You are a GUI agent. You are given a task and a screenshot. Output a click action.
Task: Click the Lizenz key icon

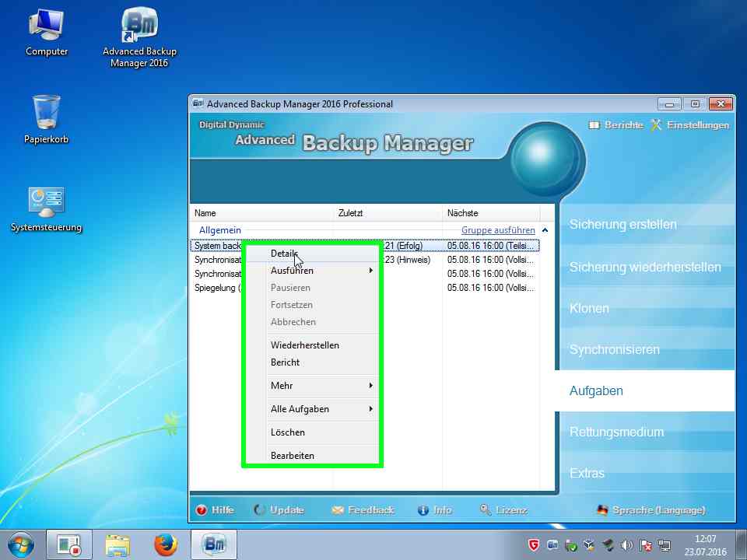(486, 510)
